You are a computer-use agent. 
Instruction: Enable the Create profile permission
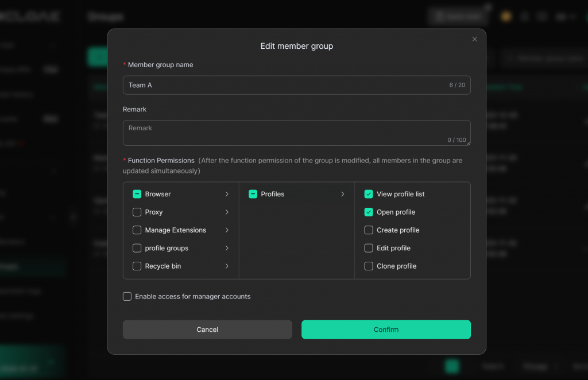pos(369,230)
